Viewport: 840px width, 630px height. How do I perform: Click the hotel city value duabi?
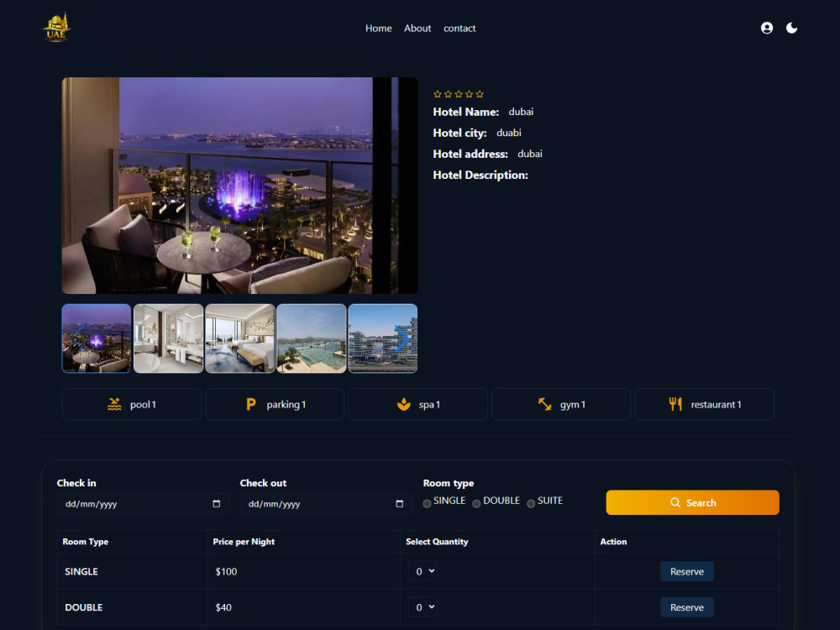[509, 133]
